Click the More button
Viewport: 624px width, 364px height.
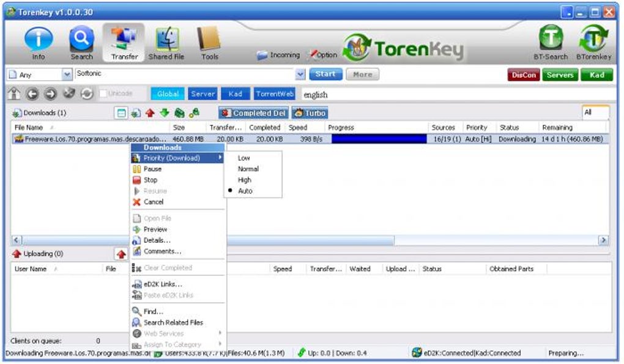coord(362,75)
